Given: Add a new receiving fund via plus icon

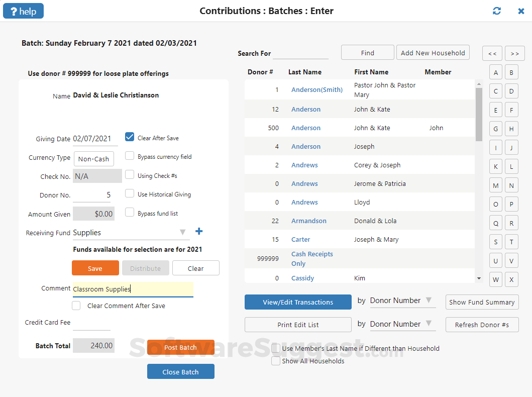Looking at the screenshot, I should (199, 231).
